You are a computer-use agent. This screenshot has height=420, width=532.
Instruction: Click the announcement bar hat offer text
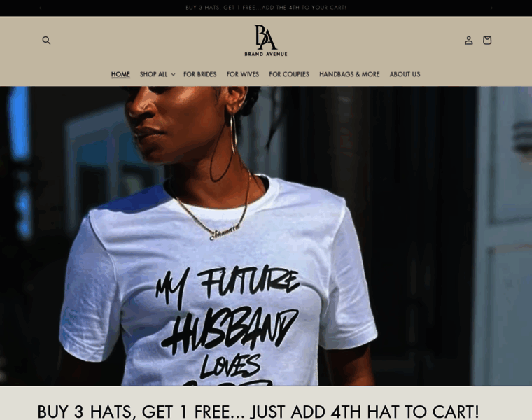(x=266, y=8)
